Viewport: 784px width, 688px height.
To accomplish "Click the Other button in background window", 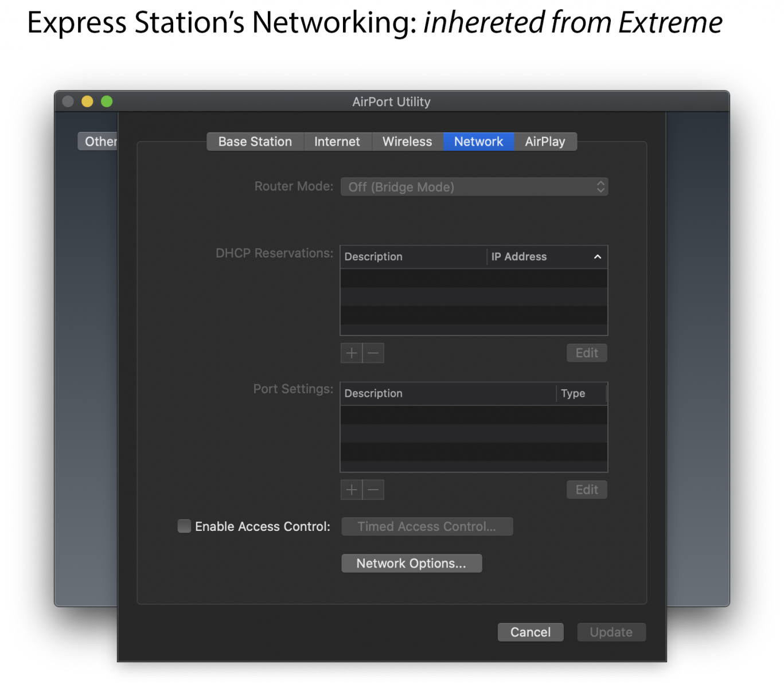I will 98,142.
